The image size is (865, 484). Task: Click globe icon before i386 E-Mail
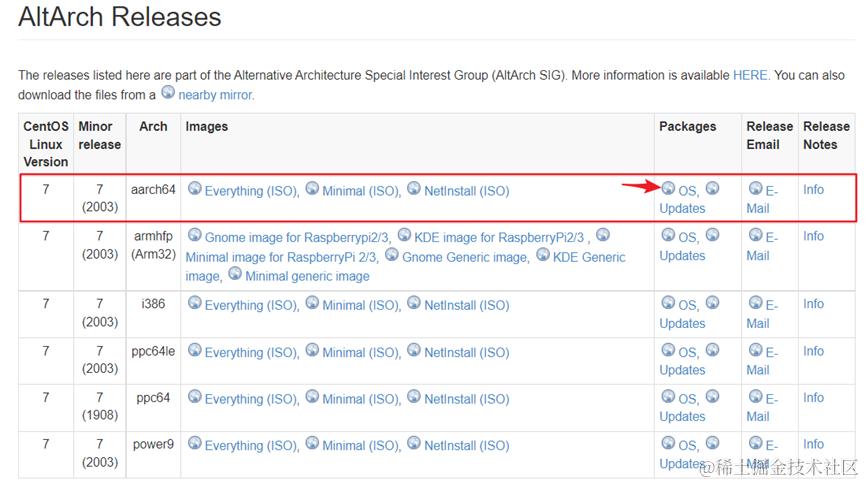pyautogui.click(x=755, y=302)
